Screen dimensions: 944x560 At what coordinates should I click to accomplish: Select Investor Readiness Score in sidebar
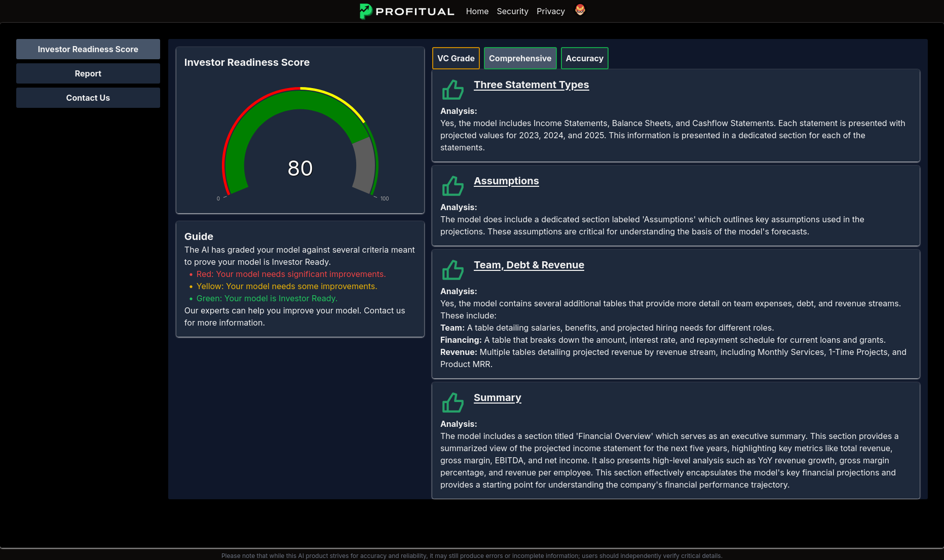[x=88, y=49]
